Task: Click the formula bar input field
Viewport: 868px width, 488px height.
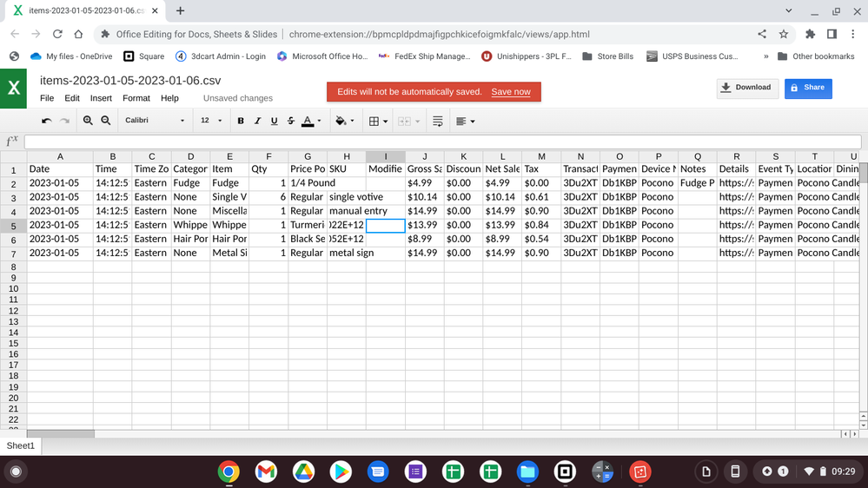Action: (442, 142)
